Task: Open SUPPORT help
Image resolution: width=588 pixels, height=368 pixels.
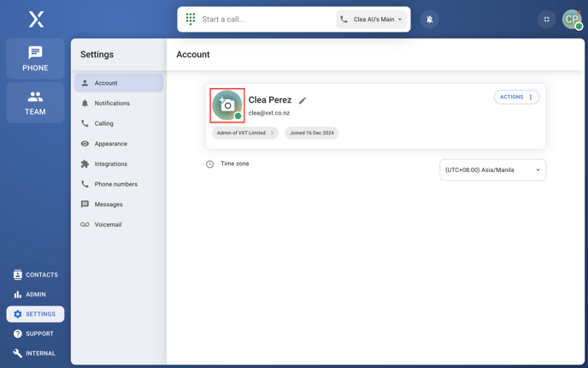Action: 33,334
